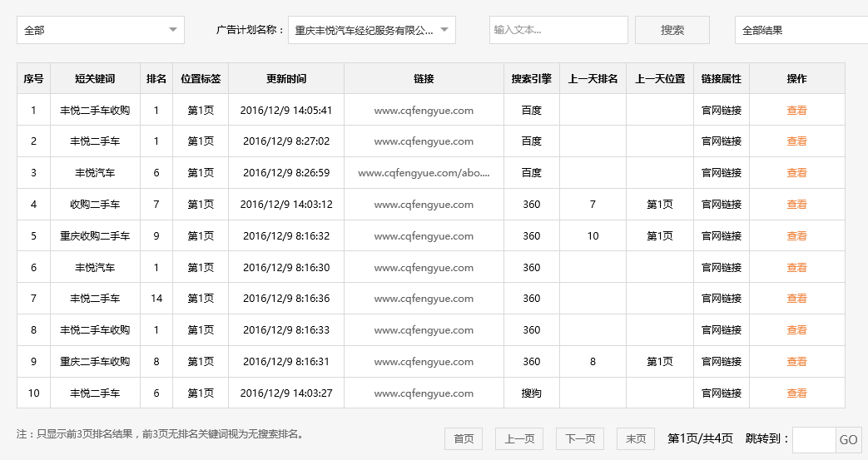Click 查看 link in row 2
The image size is (868, 460).
[x=796, y=141]
